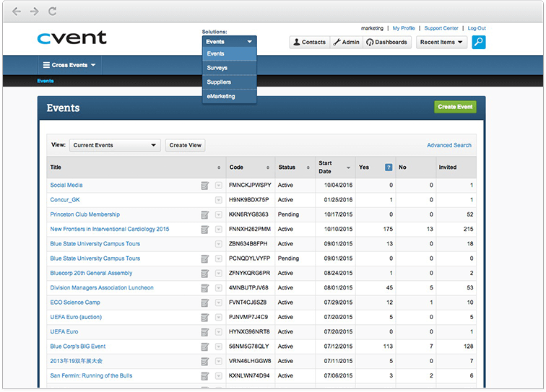Click the Create View button
Screen dimensions: 546x392
click(185, 145)
